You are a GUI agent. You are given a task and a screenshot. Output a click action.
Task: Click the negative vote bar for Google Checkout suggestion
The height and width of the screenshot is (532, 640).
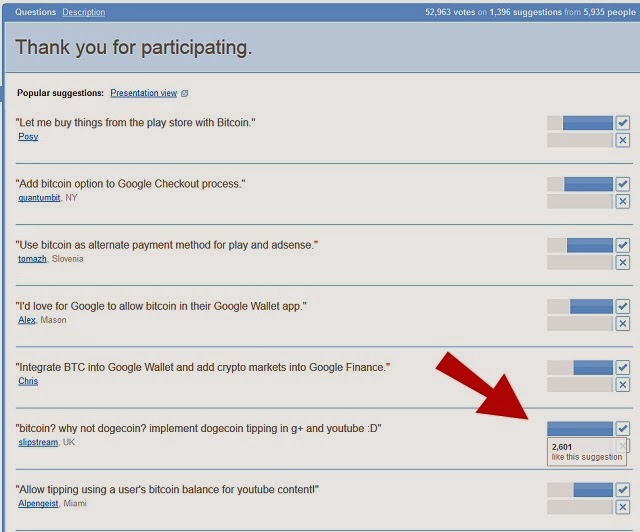coord(580,201)
